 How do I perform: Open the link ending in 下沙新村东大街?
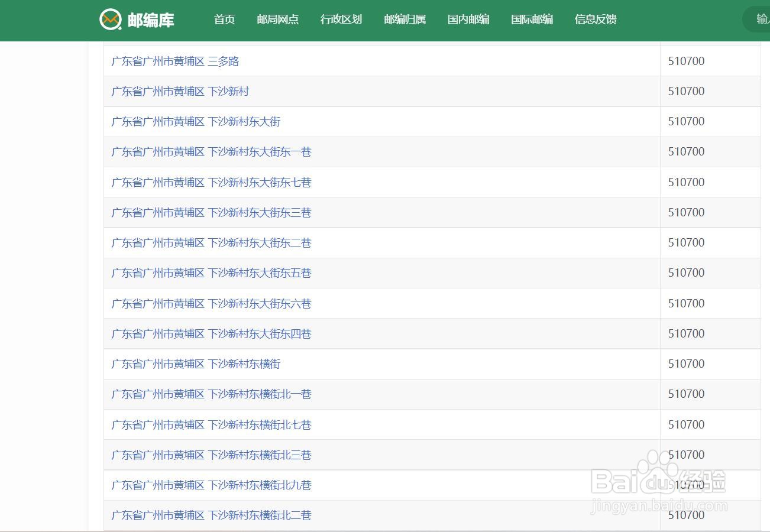[x=196, y=121]
